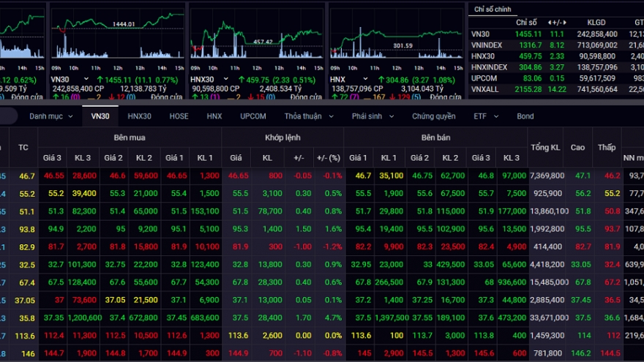
Task: Select the Chỉ số chính panel tab
Action: coord(493,9)
